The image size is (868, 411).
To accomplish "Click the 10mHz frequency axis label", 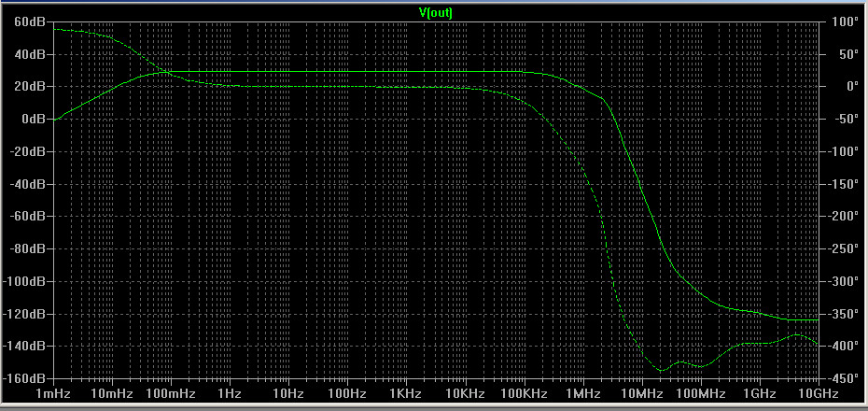I will [x=112, y=394].
